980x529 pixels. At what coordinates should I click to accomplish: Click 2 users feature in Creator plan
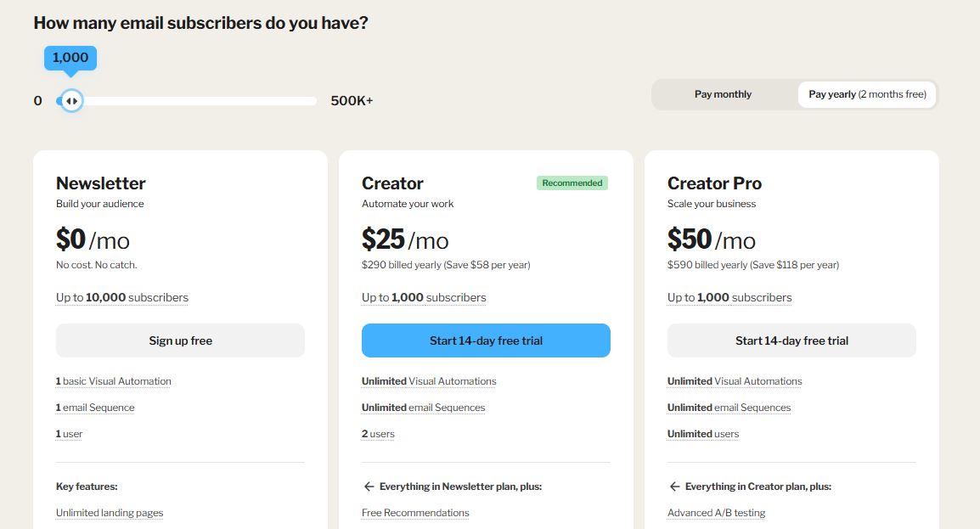click(x=378, y=434)
